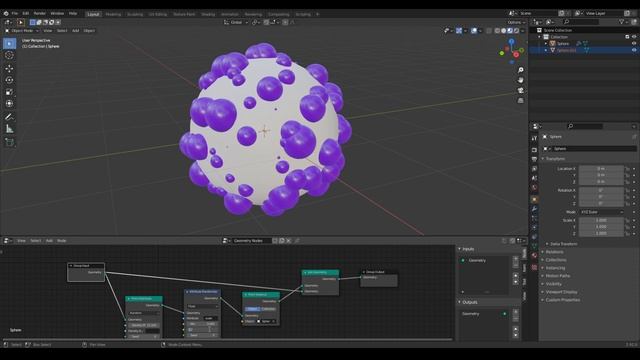The image size is (640, 360).
Task: Select the Select Box tool
Action: click(9, 43)
